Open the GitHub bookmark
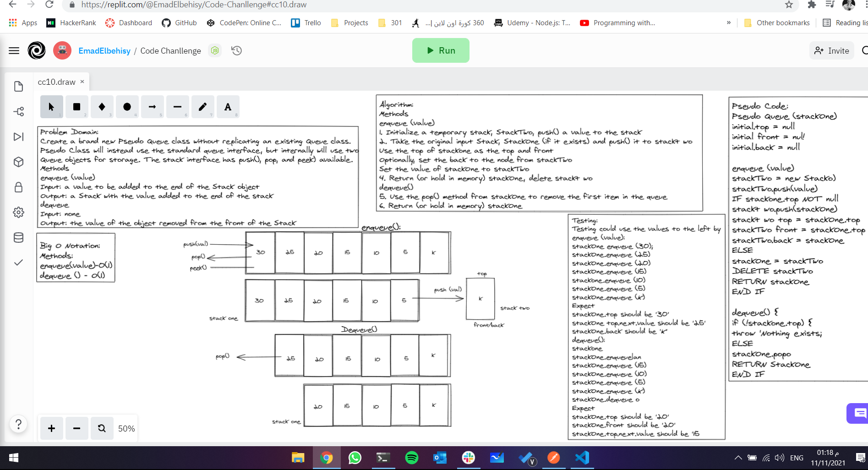Image resolution: width=868 pixels, height=470 pixels. (179, 23)
